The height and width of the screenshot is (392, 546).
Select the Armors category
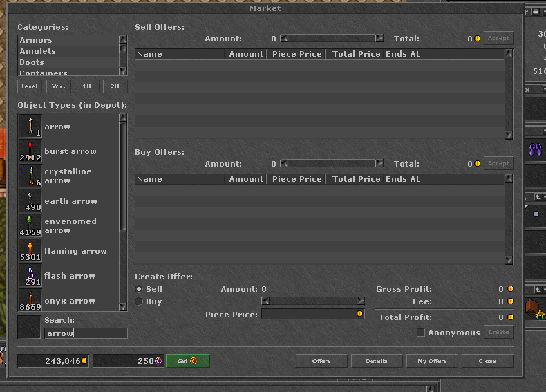(68, 40)
